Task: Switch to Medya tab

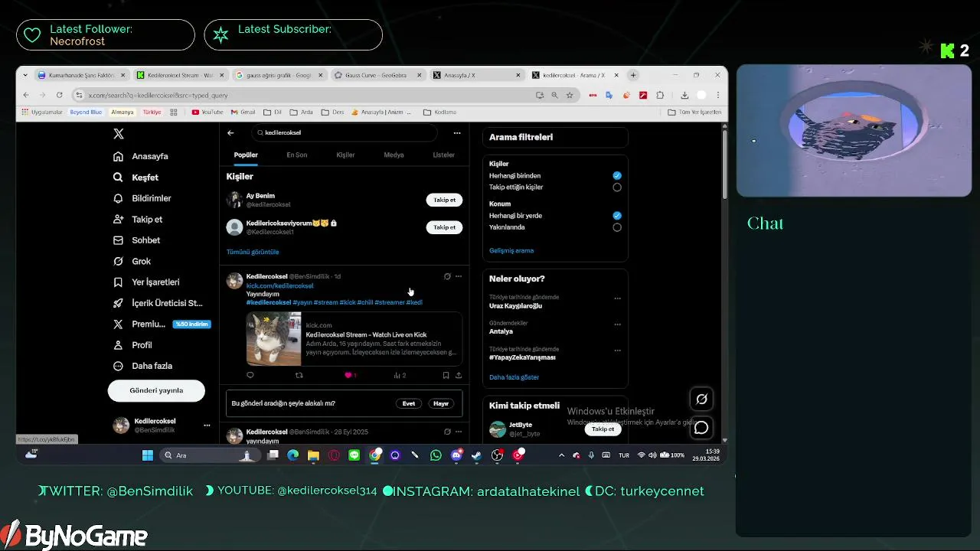Action: pos(394,155)
